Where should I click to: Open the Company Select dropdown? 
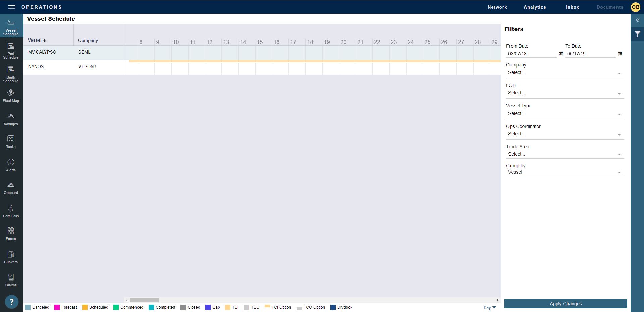619,73
